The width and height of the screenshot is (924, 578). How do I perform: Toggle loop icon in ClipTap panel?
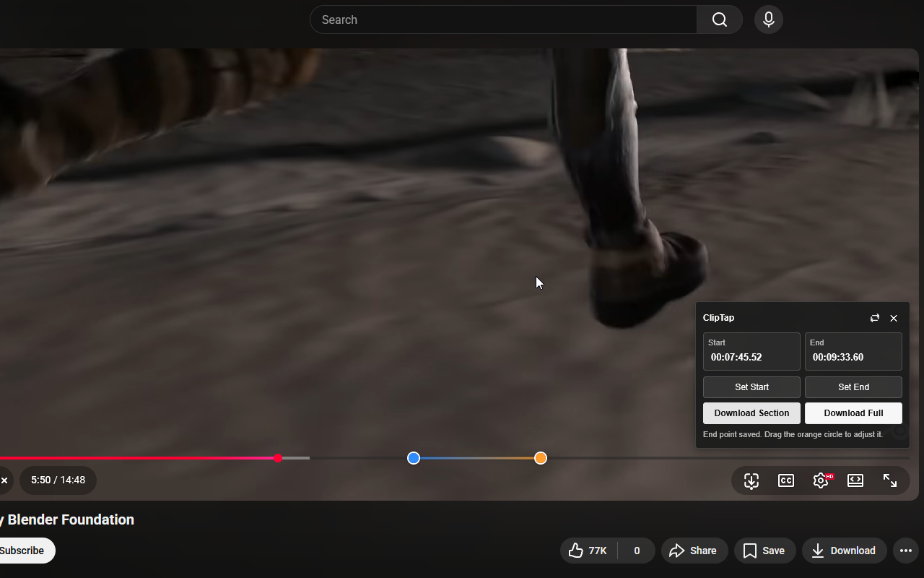coord(875,318)
